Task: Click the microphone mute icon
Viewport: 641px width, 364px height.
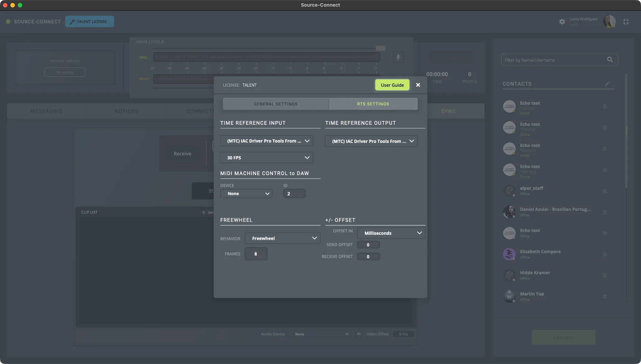Action: 398,57
